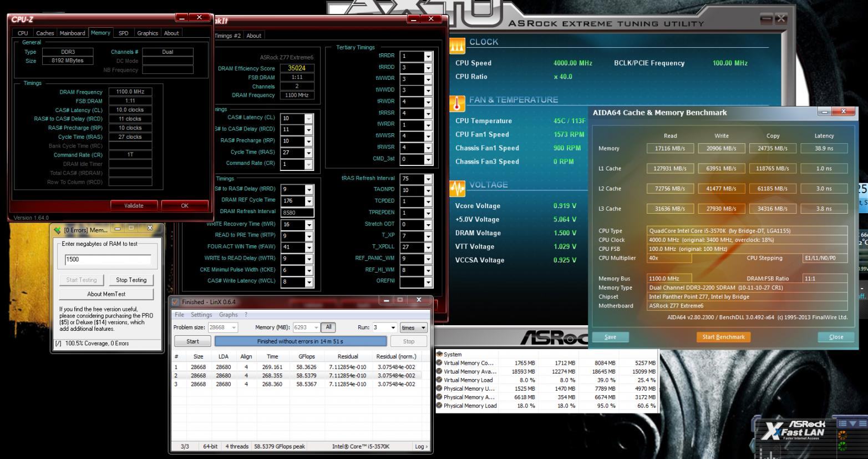
Task: Click the XFast LAN lines menu icon
Action: (x=862, y=423)
